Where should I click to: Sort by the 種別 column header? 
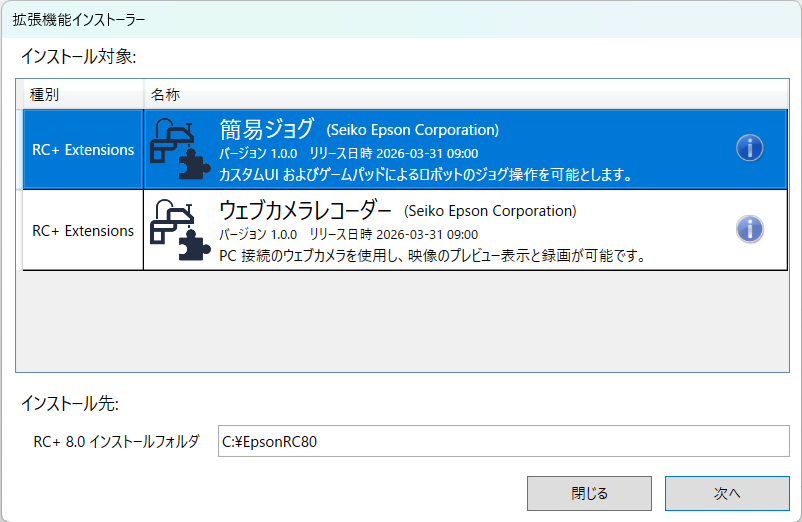[x=80, y=94]
